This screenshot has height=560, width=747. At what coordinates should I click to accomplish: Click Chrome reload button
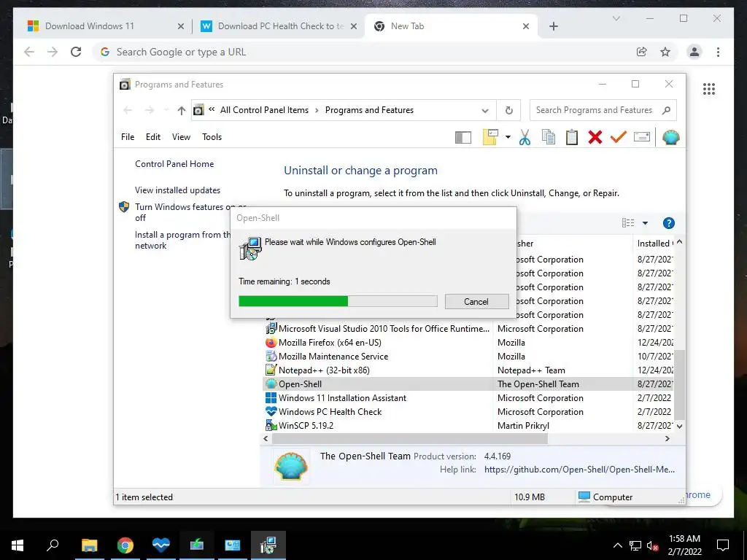pyautogui.click(x=76, y=52)
